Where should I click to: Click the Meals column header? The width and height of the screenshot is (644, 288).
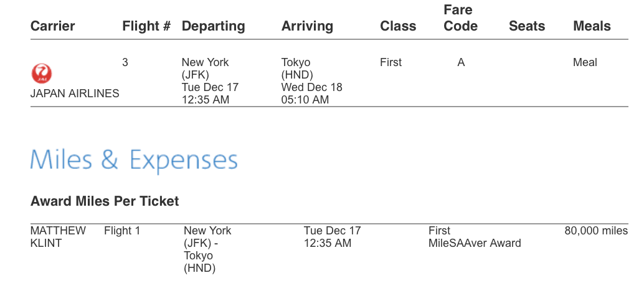[x=592, y=26]
